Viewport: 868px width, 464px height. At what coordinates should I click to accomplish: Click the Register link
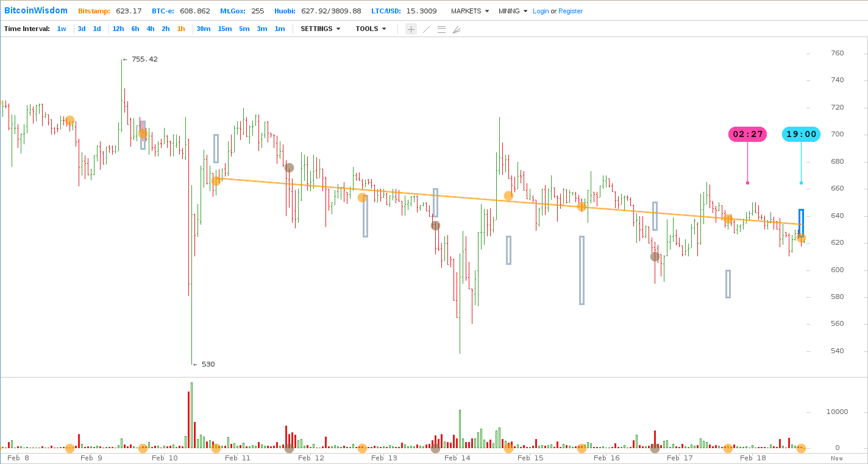[570, 11]
